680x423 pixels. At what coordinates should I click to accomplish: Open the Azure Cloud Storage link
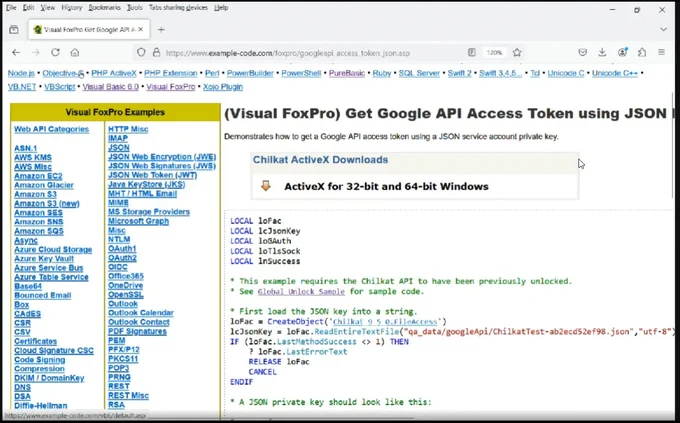tap(53, 249)
